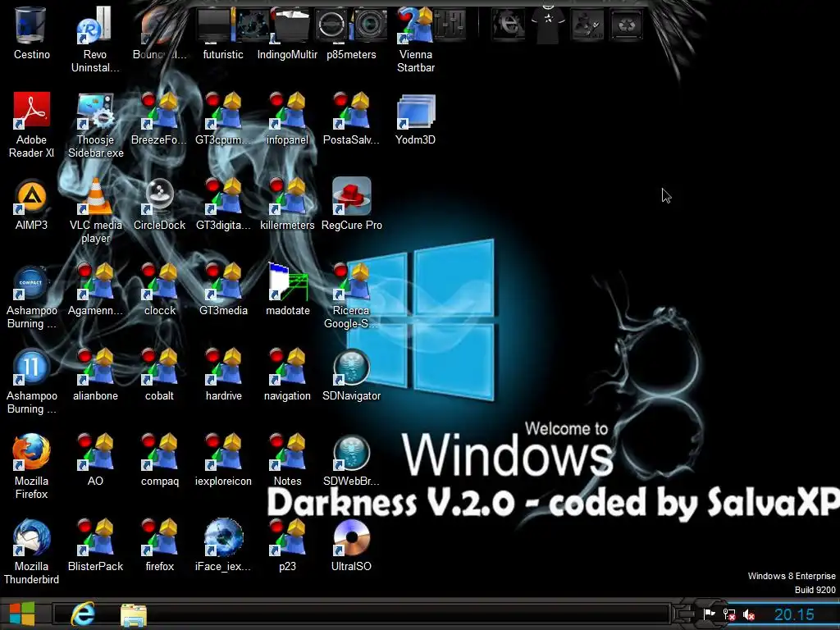This screenshot has width=840, height=630.
Task: Click the dock recycle bin icon
Action: [x=626, y=24]
